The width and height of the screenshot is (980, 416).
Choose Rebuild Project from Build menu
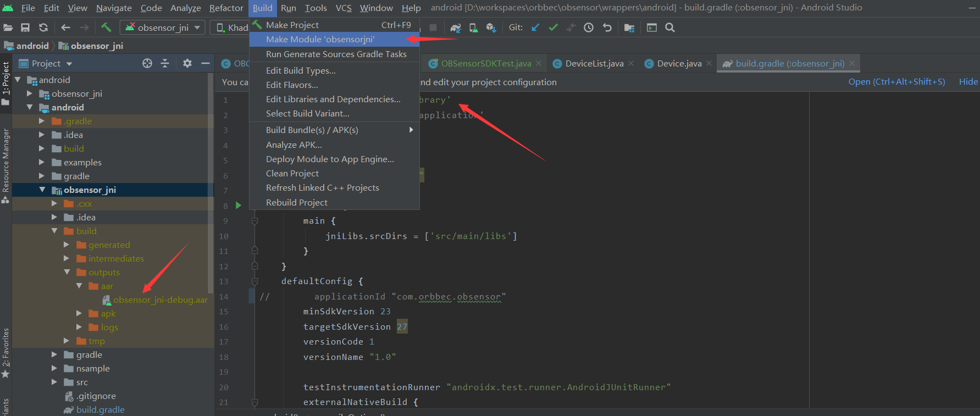coord(334,202)
